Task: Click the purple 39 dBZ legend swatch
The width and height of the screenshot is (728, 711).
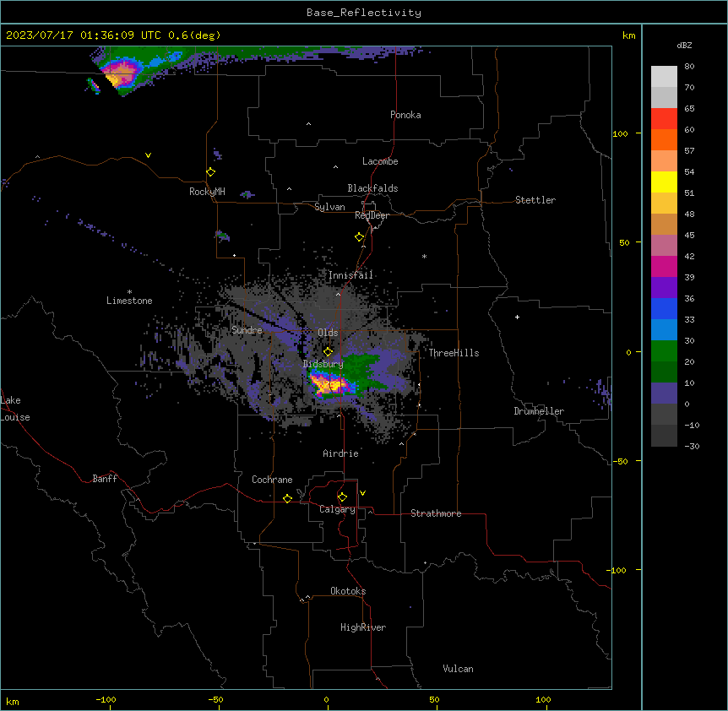Action: click(664, 288)
